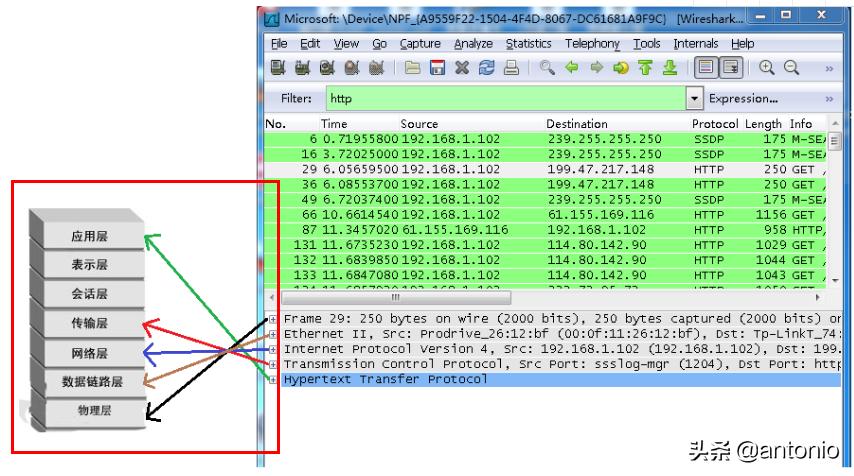Open the Edit menu

(x=310, y=44)
